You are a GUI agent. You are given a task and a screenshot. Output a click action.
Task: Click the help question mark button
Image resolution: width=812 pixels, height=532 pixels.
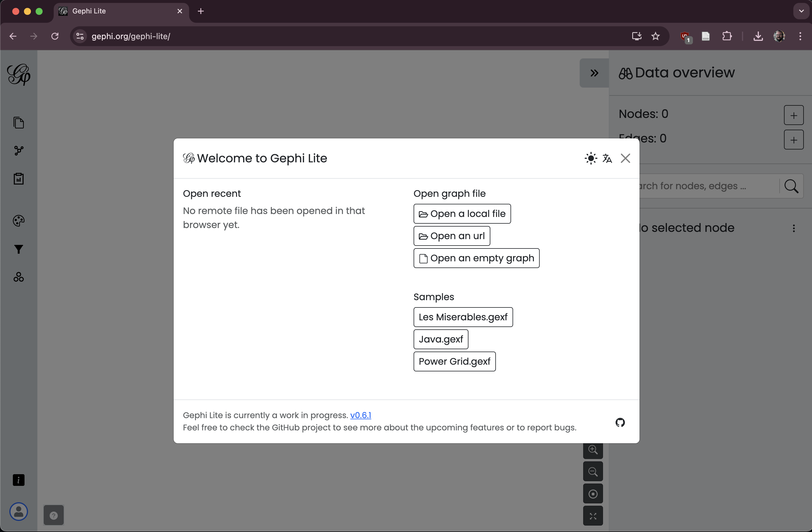[54, 515]
